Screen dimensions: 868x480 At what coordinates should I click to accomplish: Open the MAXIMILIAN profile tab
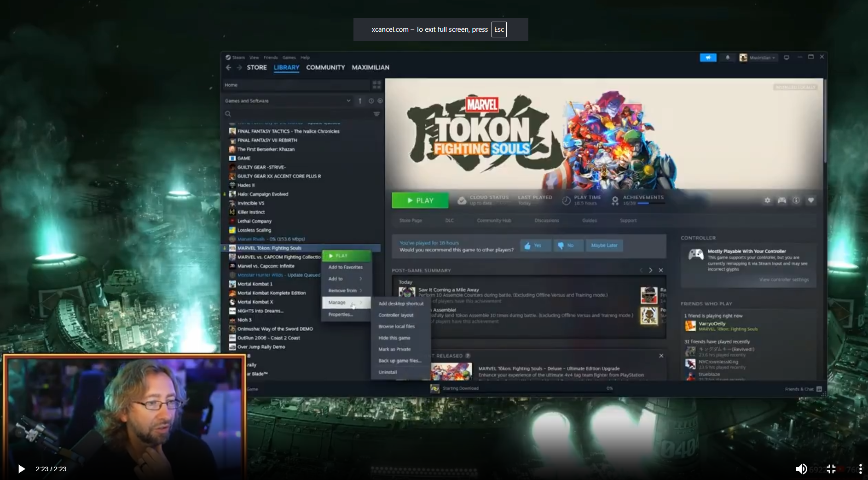click(x=370, y=67)
